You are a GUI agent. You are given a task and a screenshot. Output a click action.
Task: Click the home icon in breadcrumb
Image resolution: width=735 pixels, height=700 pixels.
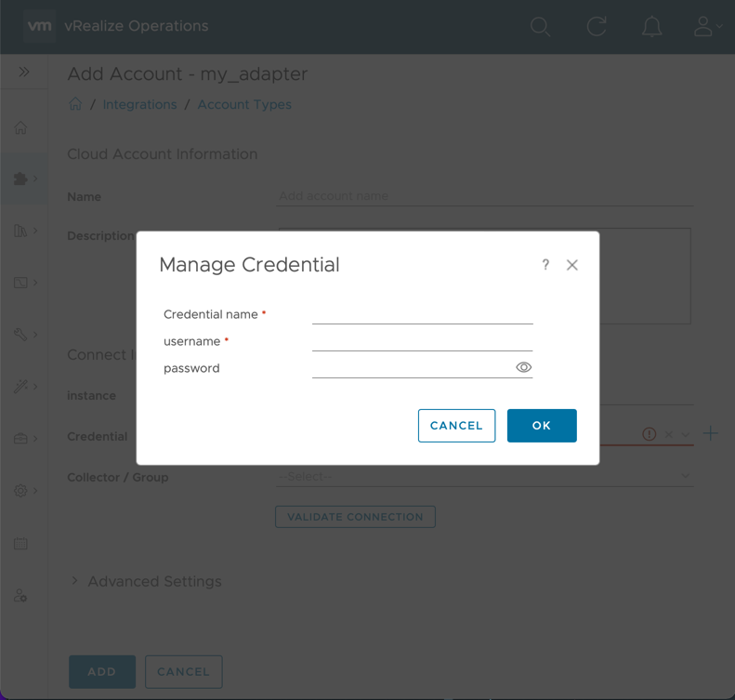75,104
